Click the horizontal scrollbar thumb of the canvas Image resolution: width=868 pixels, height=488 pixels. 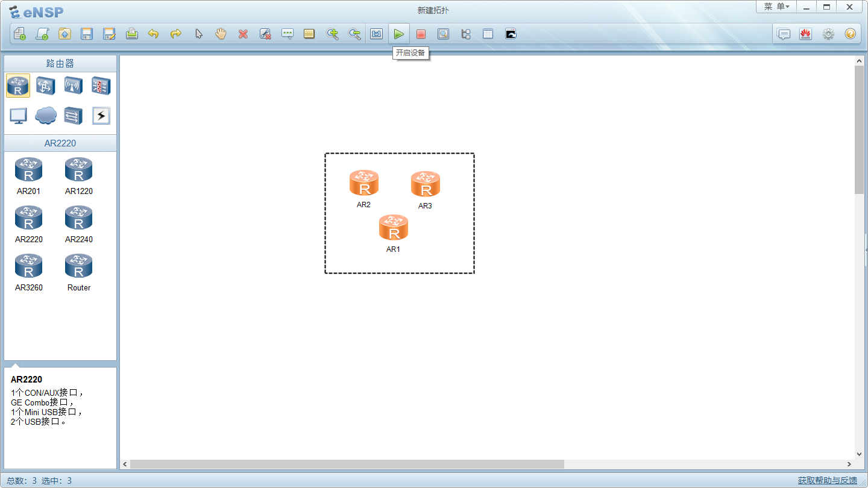(347, 465)
